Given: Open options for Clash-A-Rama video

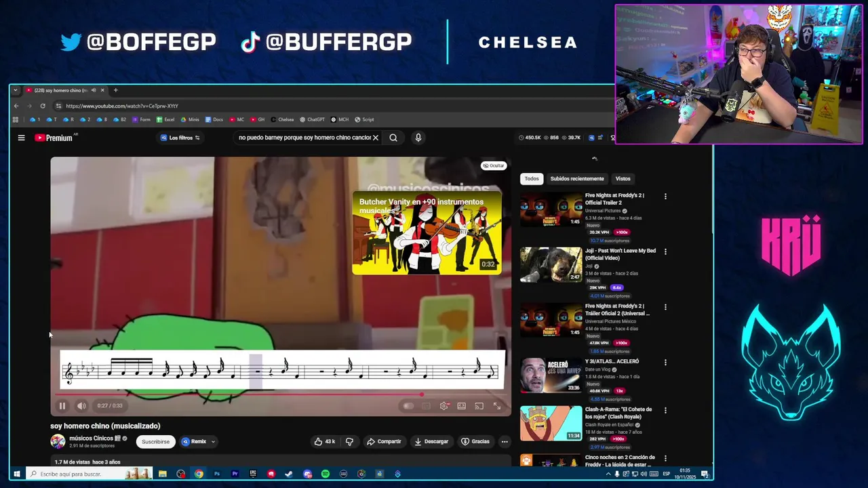Looking at the screenshot, I should (x=665, y=411).
